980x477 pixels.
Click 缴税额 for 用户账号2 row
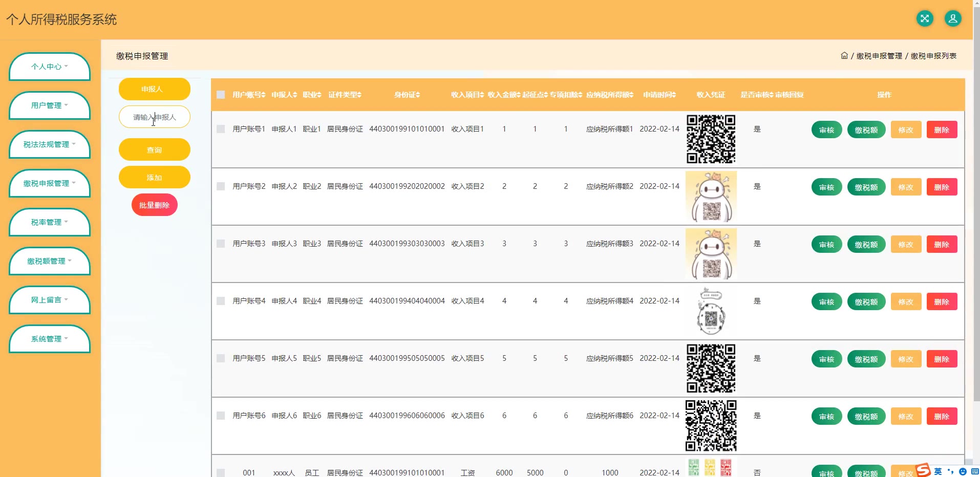866,187
